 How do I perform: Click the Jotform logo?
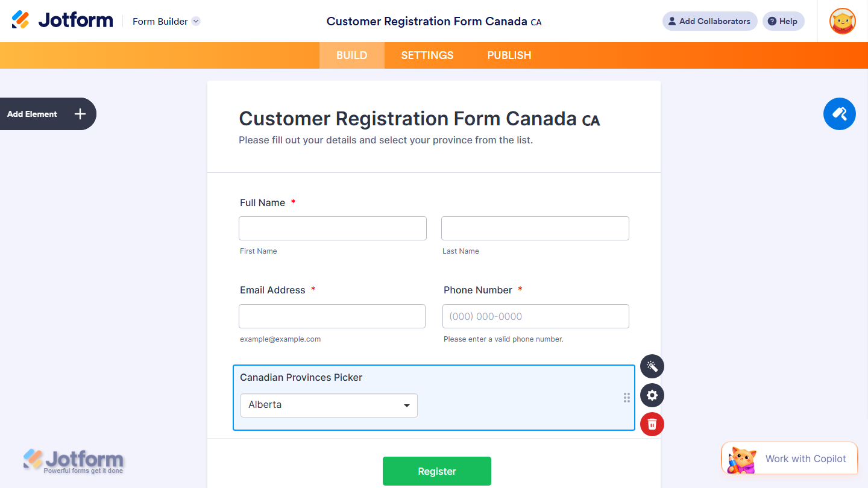coord(62,19)
